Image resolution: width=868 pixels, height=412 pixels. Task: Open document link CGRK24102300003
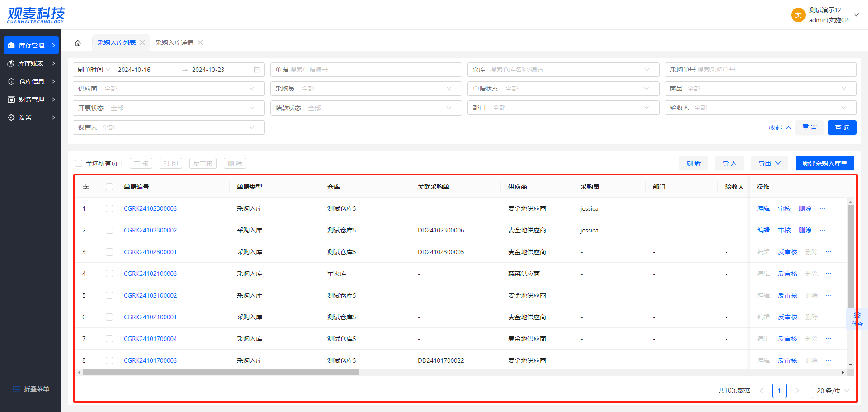coord(150,208)
